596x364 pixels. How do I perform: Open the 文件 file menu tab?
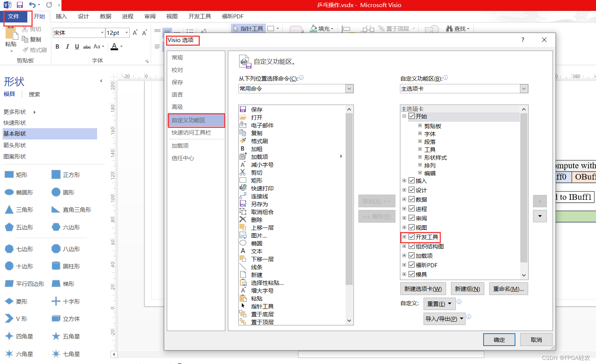pyautogui.click(x=13, y=16)
